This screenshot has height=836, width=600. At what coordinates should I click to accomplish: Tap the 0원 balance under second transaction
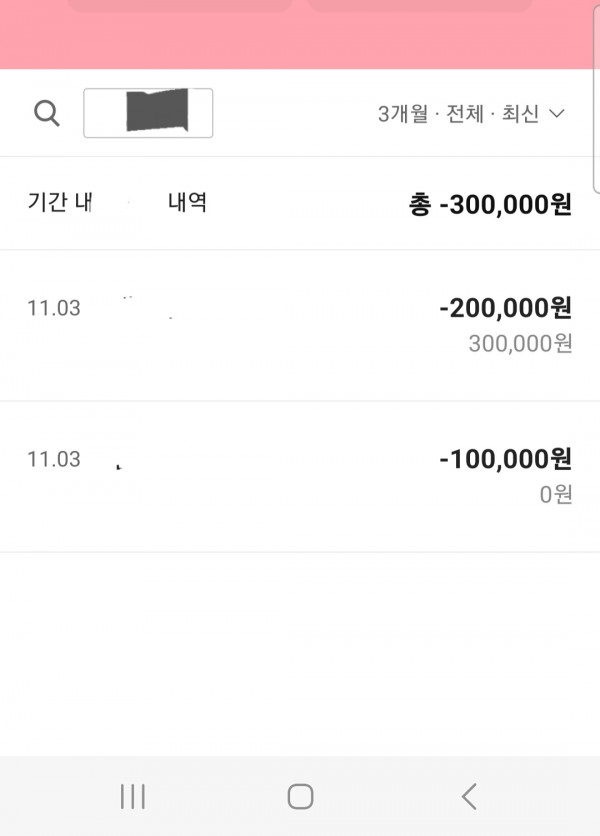tap(556, 494)
